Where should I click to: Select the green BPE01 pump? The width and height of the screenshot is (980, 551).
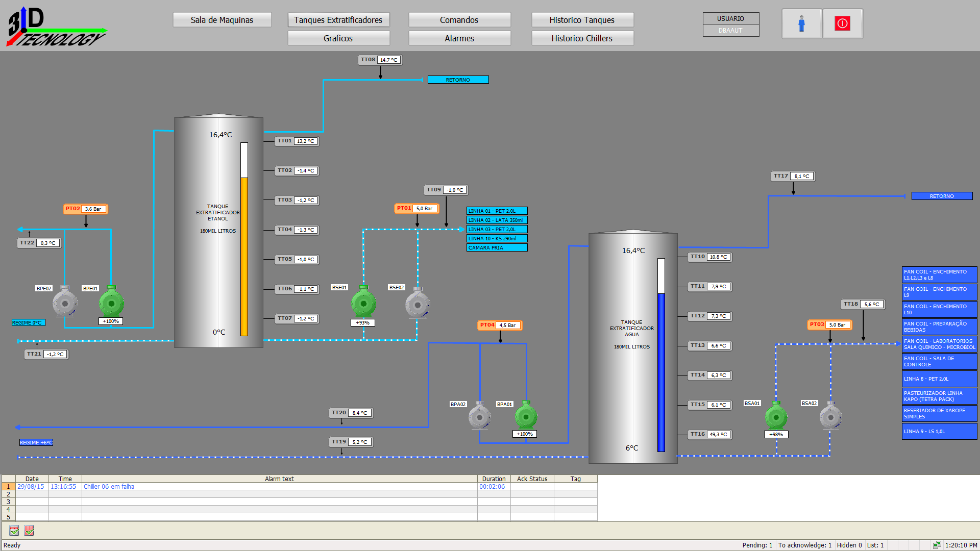point(111,302)
